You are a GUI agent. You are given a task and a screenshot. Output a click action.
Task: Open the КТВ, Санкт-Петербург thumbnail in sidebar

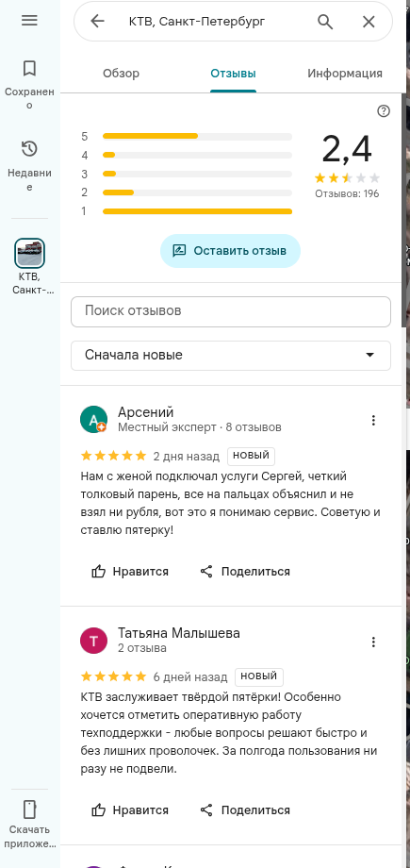[x=29, y=253]
